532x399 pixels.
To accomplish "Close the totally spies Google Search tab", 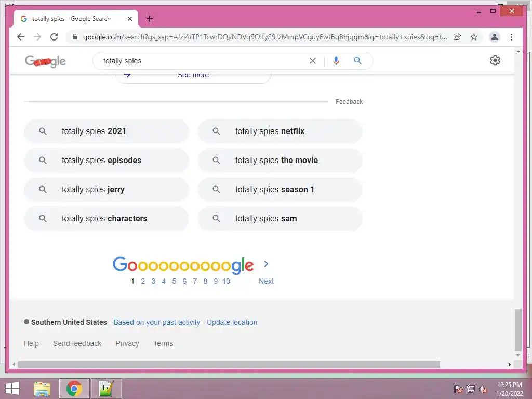I will pyautogui.click(x=129, y=19).
